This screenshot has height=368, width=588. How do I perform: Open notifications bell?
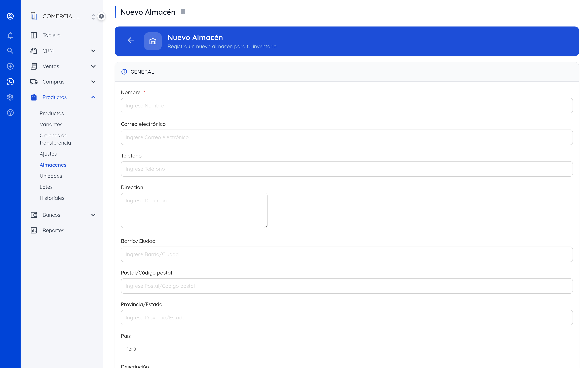[10, 35]
